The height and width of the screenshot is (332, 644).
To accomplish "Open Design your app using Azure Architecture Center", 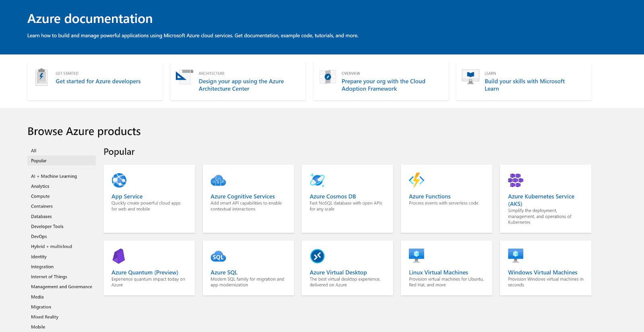I will pyautogui.click(x=241, y=85).
